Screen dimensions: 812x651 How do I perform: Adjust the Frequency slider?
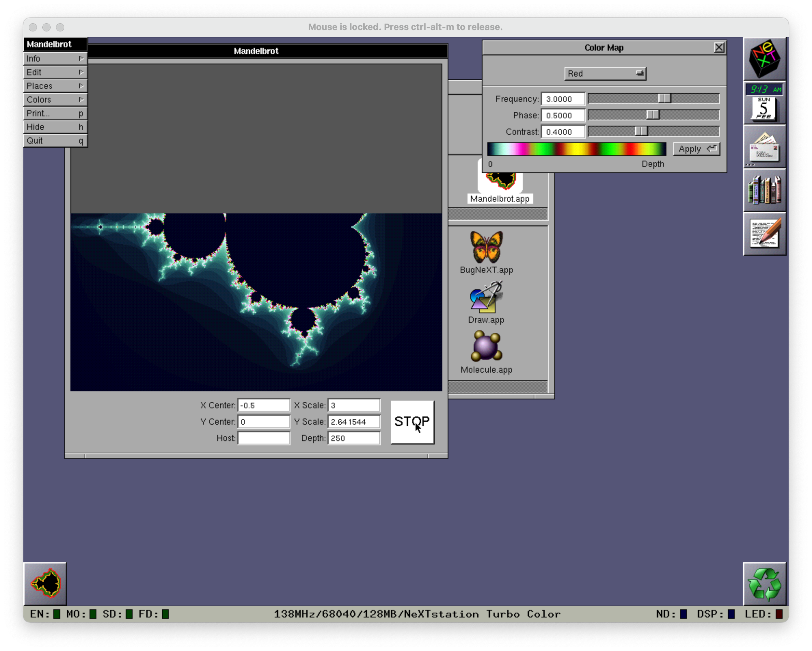(x=664, y=98)
